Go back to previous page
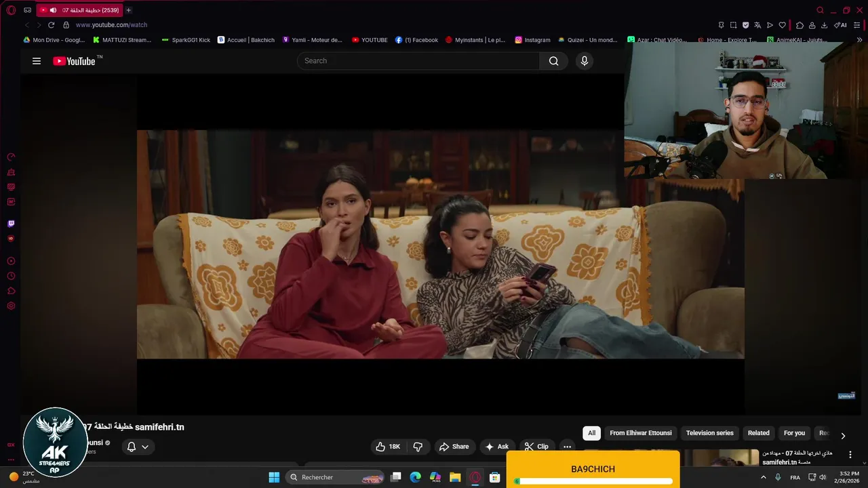 tap(27, 25)
